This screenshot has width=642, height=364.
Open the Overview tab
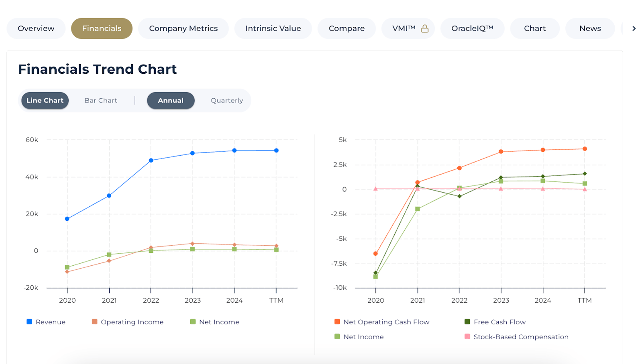tap(36, 28)
